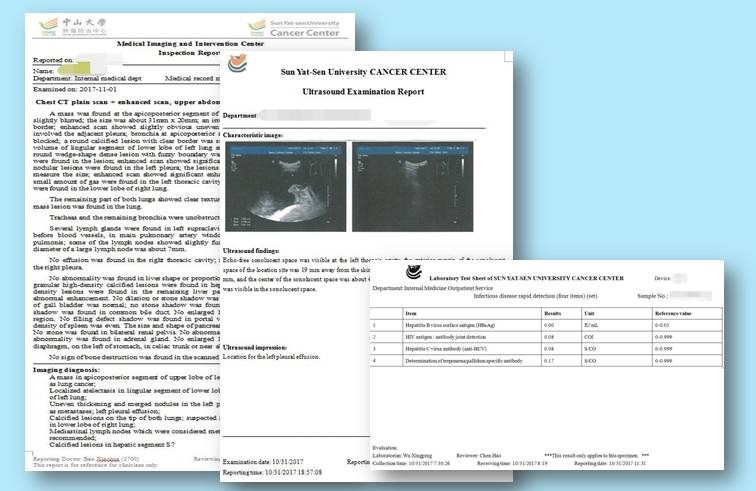Image resolution: width=756 pixels, height=491 pixels.
Task: Select 'No sign of bone destruction' paragraph line
Action: click(x=135, y=357)
